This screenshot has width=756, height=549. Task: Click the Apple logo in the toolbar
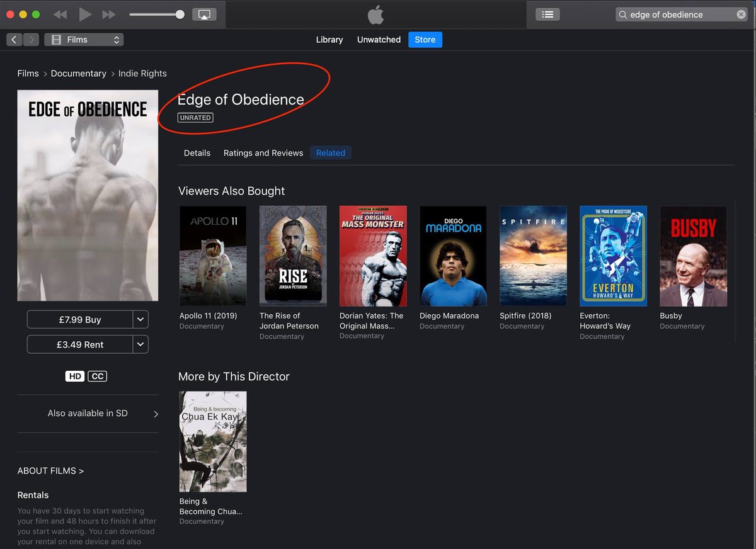pyautogui.click(x=375, y=14)
